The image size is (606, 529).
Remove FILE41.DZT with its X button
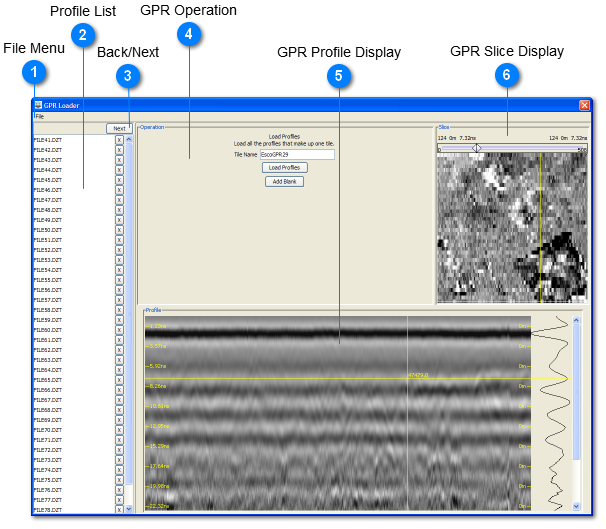(119, 140)
